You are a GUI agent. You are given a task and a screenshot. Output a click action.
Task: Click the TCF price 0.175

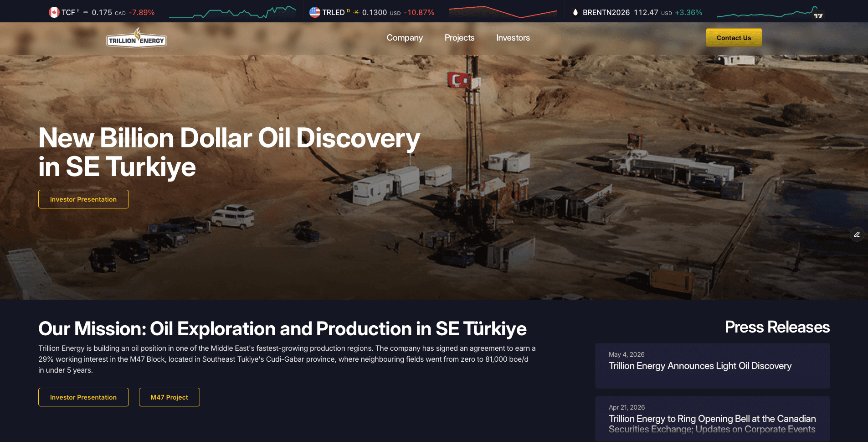coord(102,12)
